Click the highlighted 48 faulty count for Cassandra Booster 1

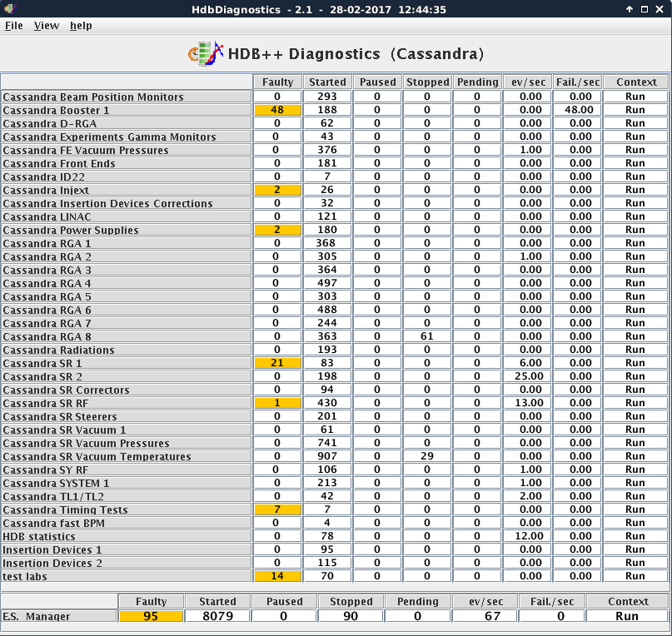pyautogui.click(x=277, y=110)
